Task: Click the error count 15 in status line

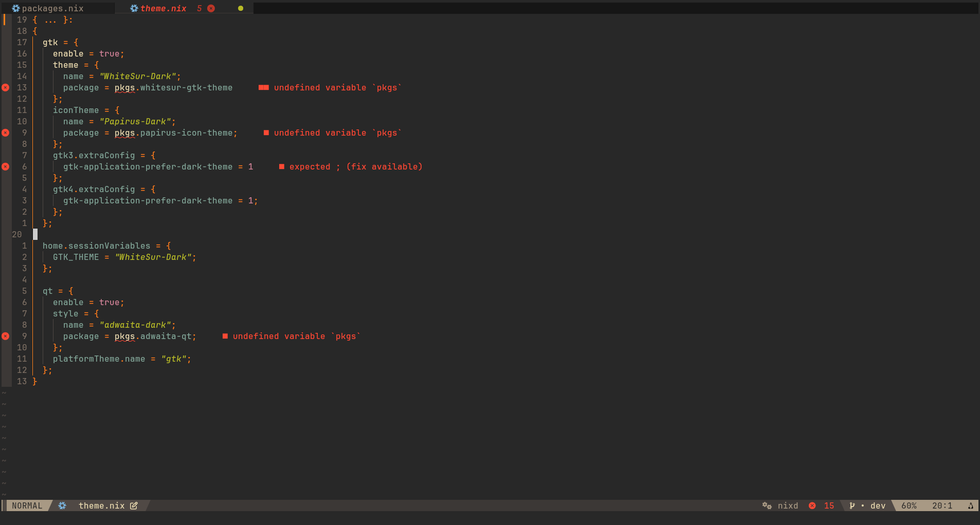Action: (829, 505)
